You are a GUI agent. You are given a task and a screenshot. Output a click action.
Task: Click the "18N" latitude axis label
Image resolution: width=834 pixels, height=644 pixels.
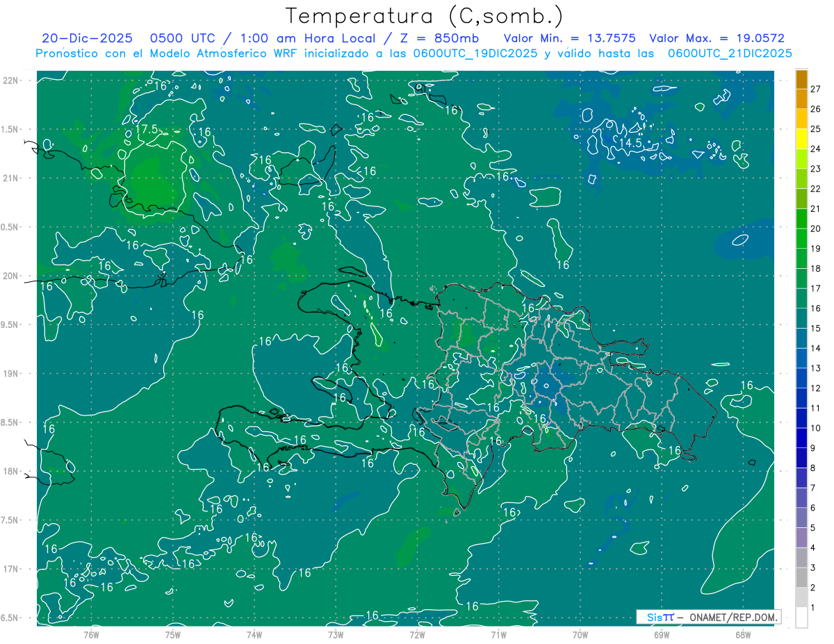click(x=10, y=471)
